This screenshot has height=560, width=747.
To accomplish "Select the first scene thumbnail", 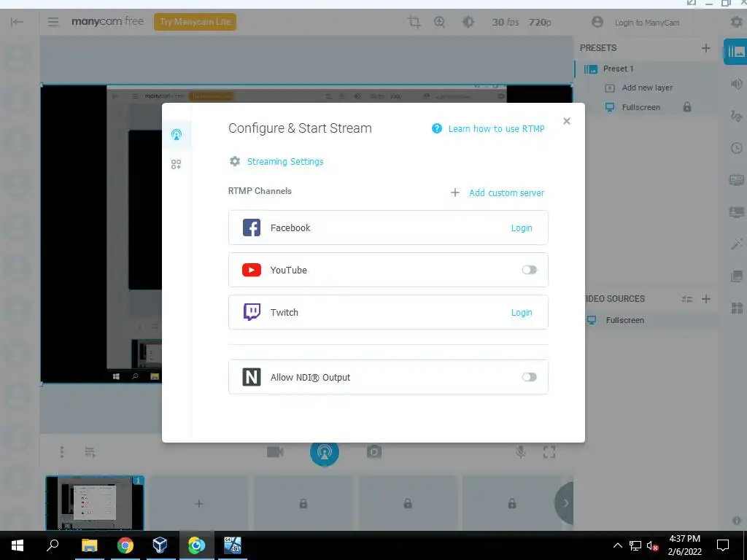I will [95, 503].
